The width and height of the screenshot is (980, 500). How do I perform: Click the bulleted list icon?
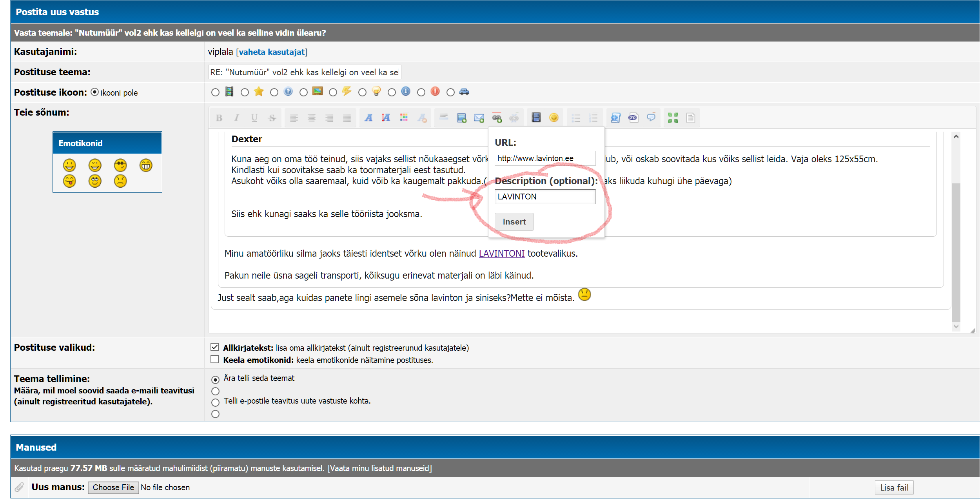[x=576, y=118]
